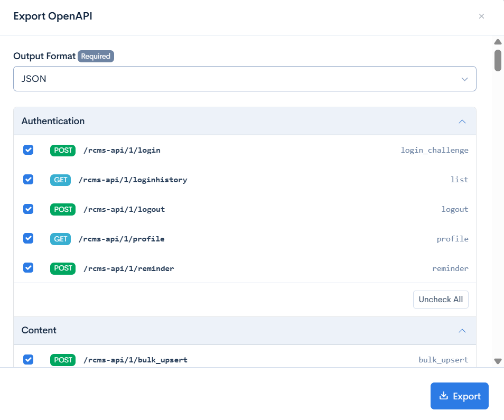Screen dimensions: 504x420
Task: Click the GET badge for loginhistory
Action: [61, 180]
